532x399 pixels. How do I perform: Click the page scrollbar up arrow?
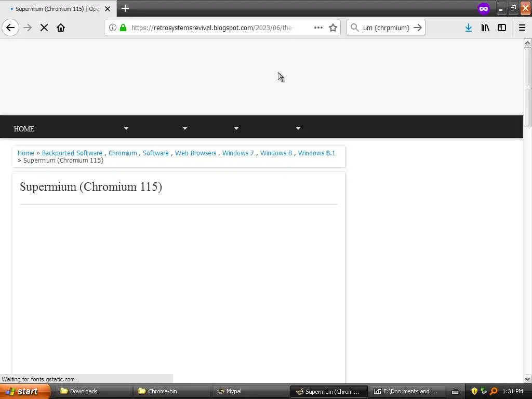[527, 43]
